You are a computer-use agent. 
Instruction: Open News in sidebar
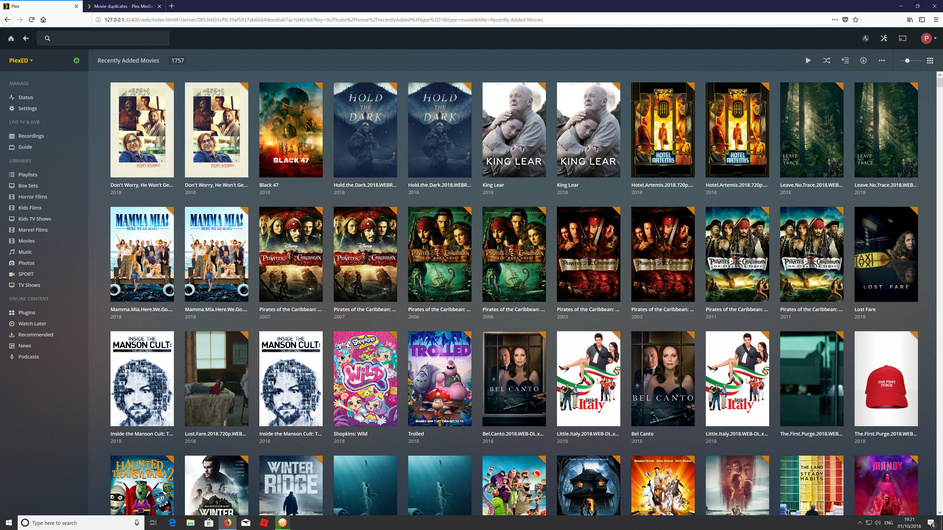click(x=24, y=346)
